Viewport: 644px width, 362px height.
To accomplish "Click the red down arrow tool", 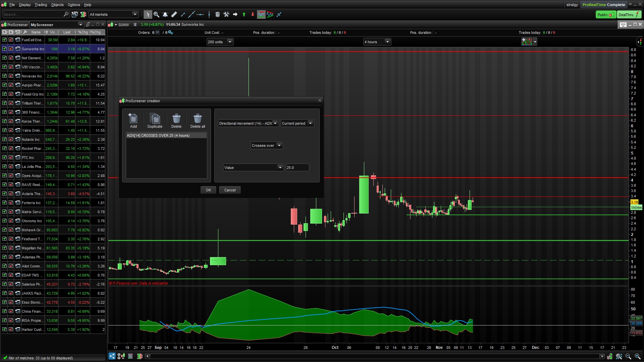I will point(253,14).
